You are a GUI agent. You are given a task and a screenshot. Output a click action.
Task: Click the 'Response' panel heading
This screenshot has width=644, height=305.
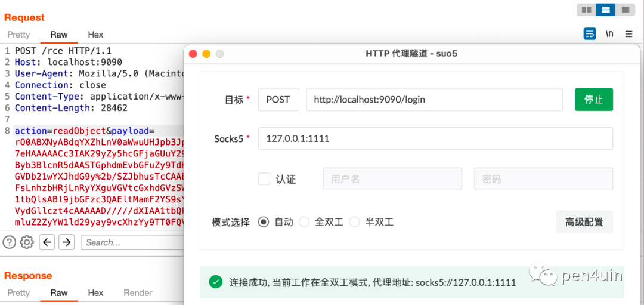(x=29, y=275)
